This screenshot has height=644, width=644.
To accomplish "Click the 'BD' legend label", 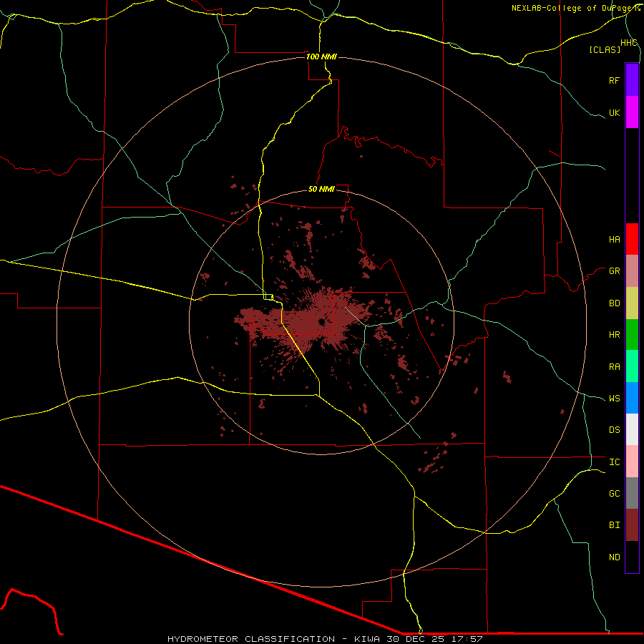I will pyautogui.click(x=615, y=303).
